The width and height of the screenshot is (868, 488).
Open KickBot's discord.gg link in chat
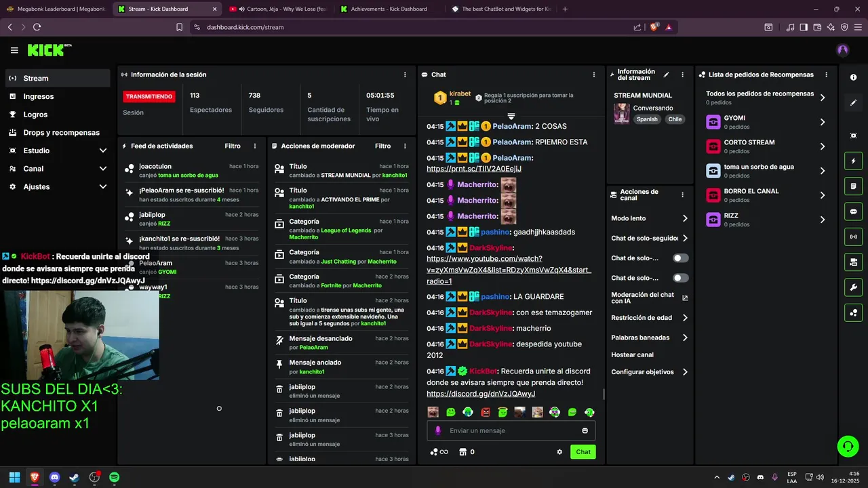tap(481, 394)
